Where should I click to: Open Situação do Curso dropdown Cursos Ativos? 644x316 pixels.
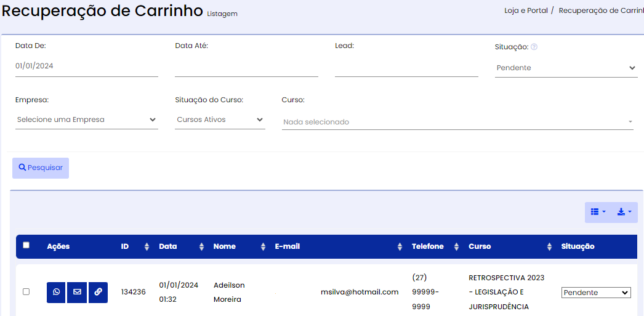[x=220, y=120]
